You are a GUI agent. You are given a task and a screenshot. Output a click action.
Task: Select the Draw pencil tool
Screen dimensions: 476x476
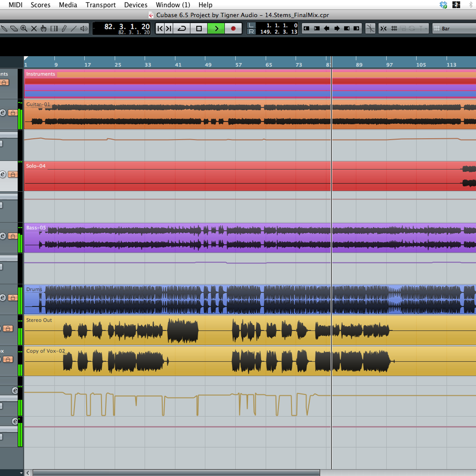click(64, 29)
